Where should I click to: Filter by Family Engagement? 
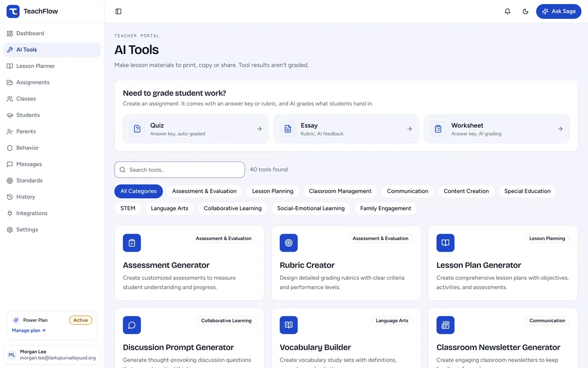tap(386, 209)
